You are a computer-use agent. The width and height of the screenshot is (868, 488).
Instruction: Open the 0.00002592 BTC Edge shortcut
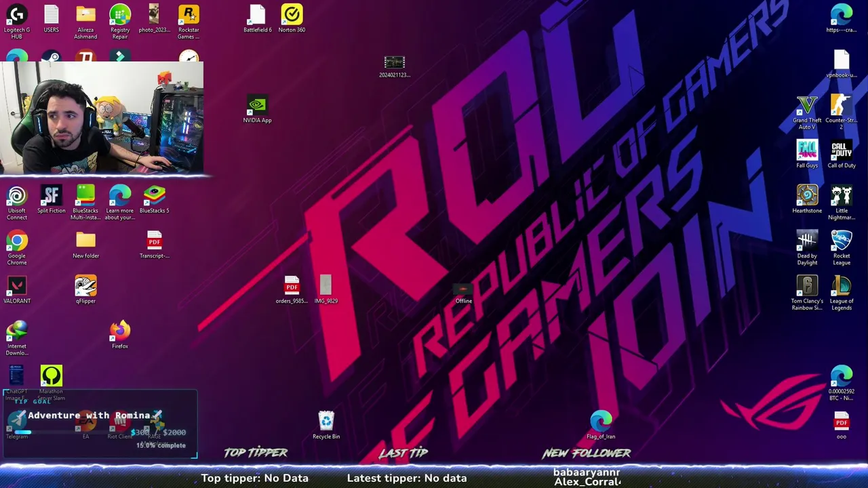tap(842, 384)
